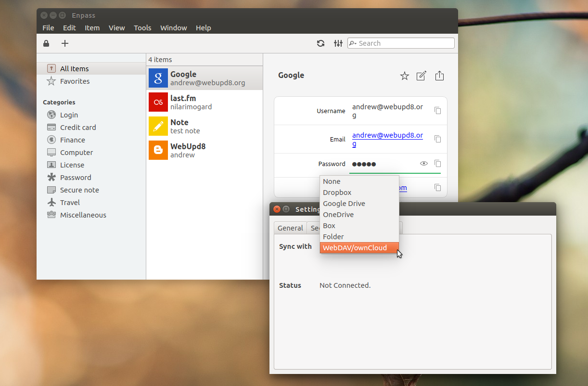Open the File menu

(x=48, y=28)
